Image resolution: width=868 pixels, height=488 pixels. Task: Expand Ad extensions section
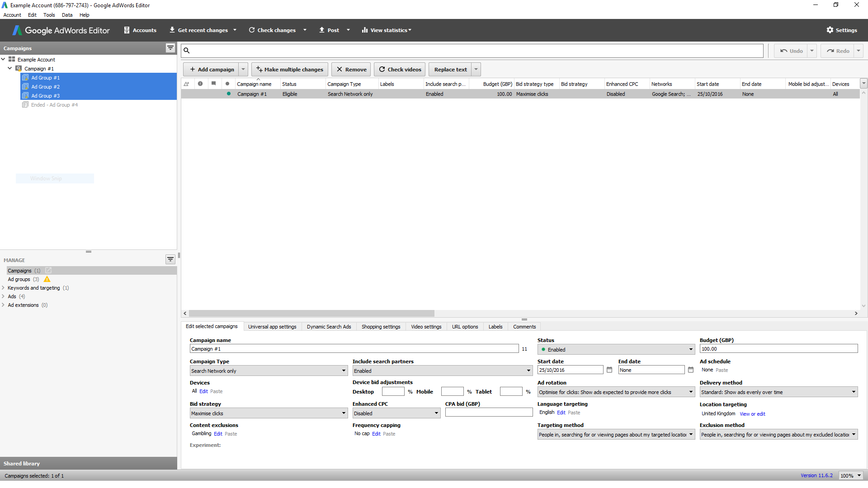coord(3,305)
